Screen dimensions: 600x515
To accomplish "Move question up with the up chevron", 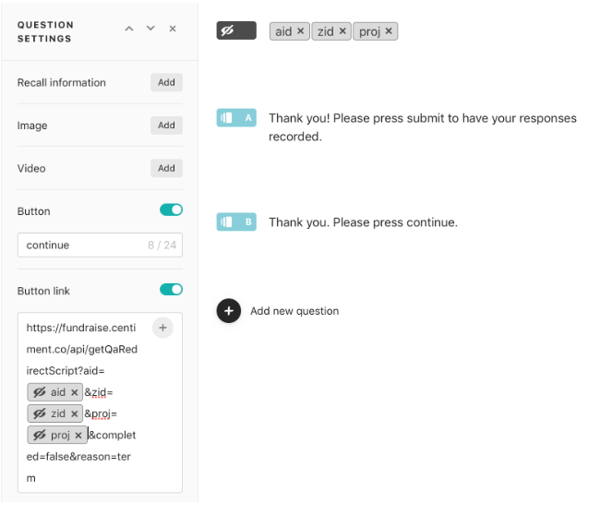I will click(129, 29).
